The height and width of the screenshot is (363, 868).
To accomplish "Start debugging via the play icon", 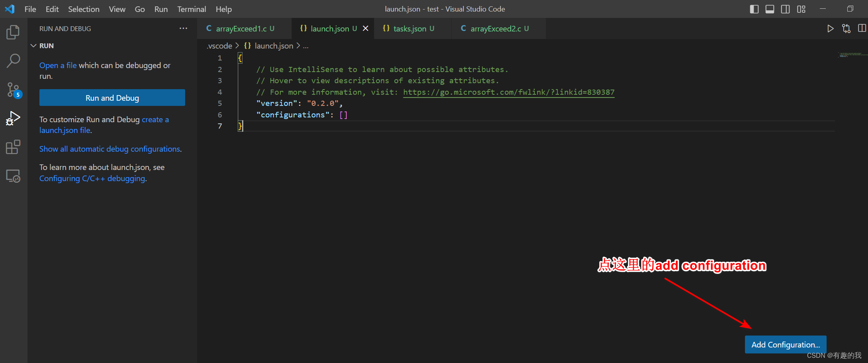I will coord(830,28).
